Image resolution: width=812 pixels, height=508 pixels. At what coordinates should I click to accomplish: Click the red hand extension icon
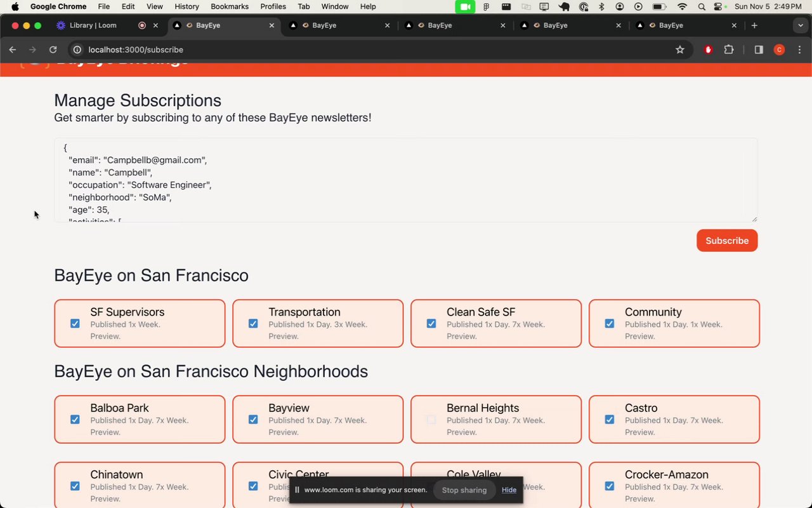[x=709, y=50]
